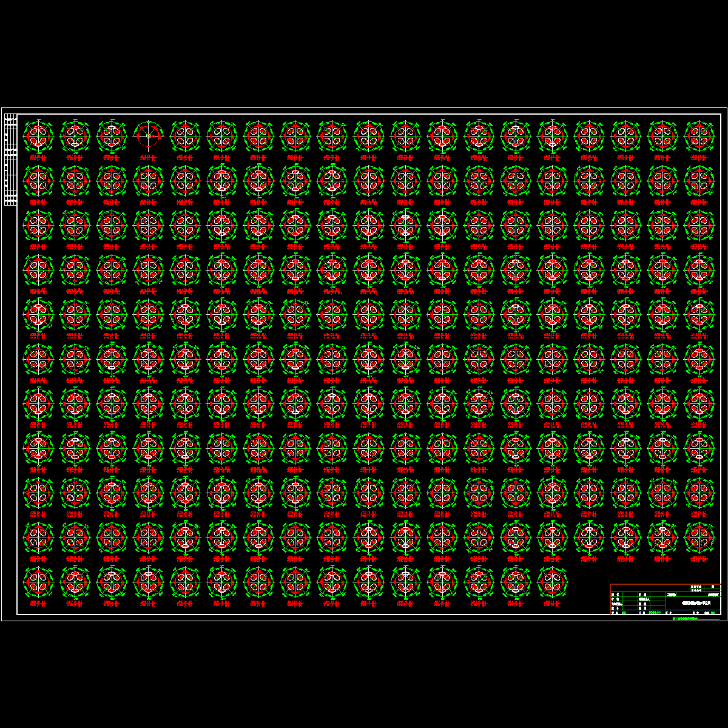This screenshot has width=728, height=728.
Task: Select the top-right cell of the title block
Action: (x=713, y=588)
